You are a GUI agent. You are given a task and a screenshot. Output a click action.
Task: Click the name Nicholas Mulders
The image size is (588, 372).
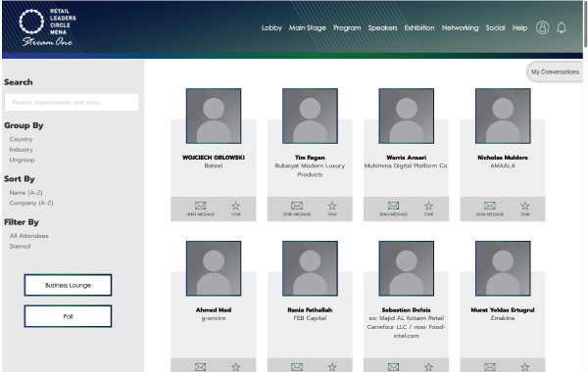click(x=503, y=158)
